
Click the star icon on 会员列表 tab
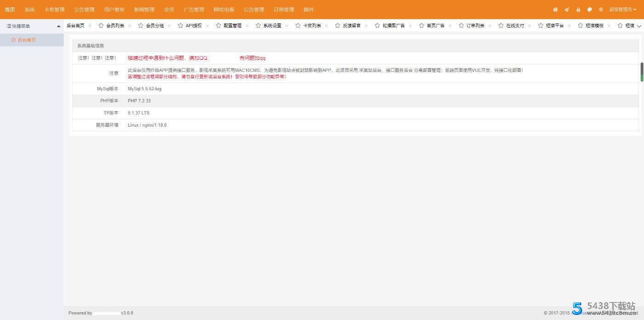pyautogui.click(x=101, y=26)
